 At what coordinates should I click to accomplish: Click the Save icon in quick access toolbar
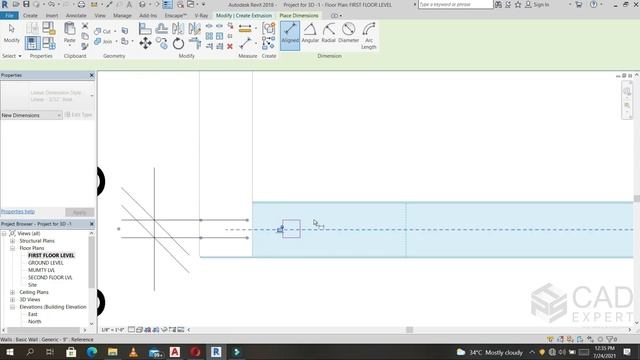coord(26,4)
